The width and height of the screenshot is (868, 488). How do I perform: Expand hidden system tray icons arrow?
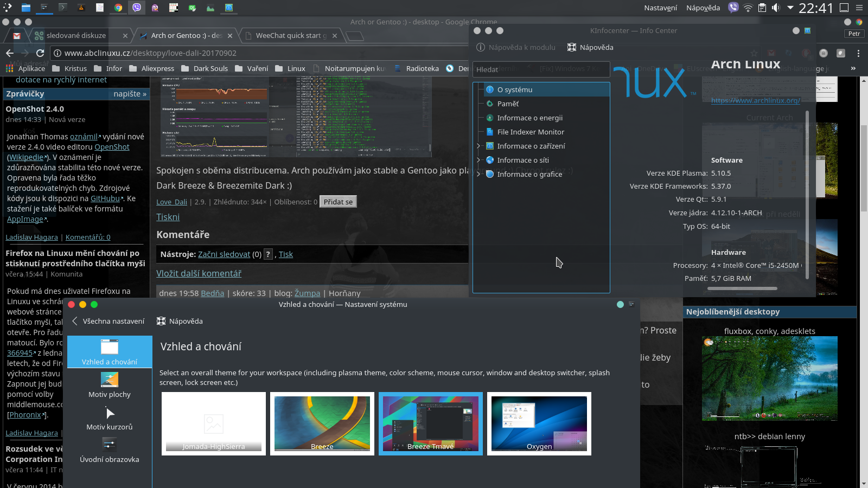(790, 8)
